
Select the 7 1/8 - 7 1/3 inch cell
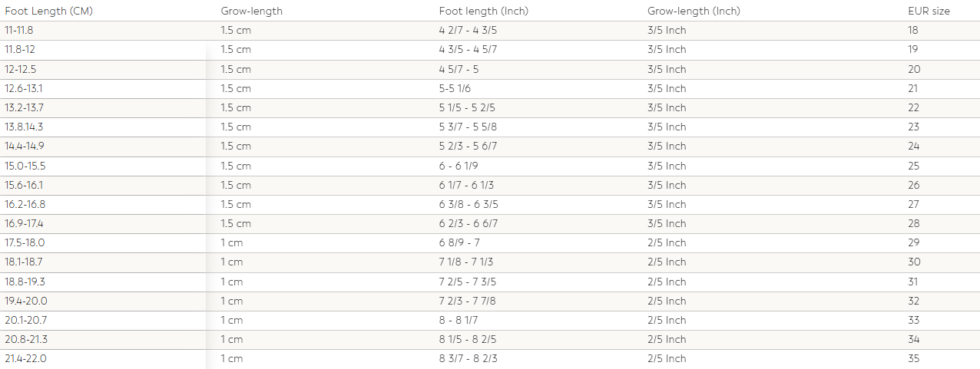tap(466, 262)
